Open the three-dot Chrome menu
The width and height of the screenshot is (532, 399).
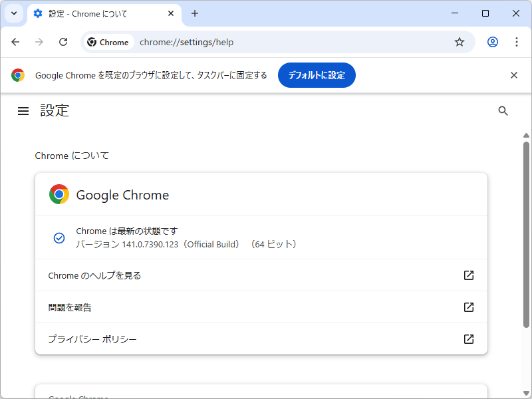point(517,41)
